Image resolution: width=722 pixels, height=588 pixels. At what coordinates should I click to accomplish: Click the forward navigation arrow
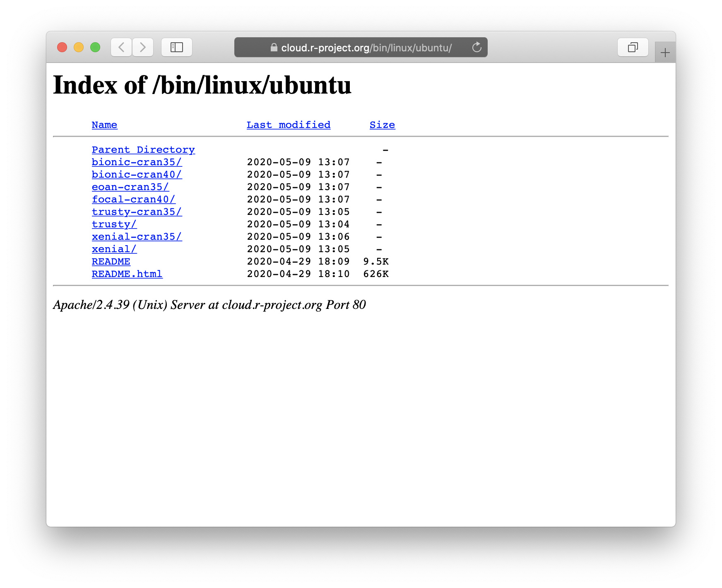(142, 47)
